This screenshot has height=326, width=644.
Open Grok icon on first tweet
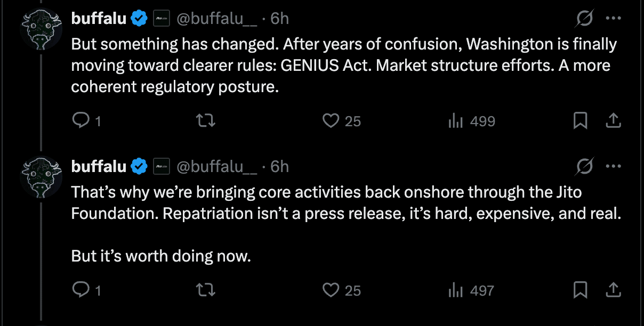coord(585,19)
